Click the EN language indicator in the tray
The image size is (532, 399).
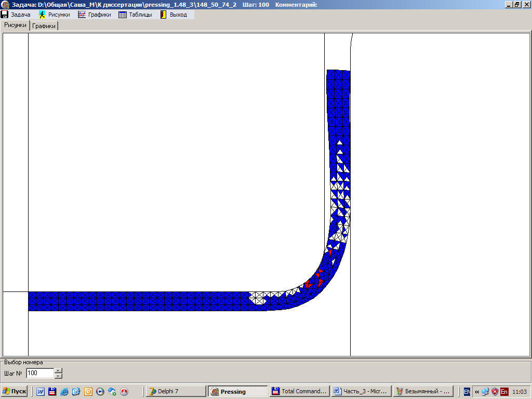coord(467,392)
